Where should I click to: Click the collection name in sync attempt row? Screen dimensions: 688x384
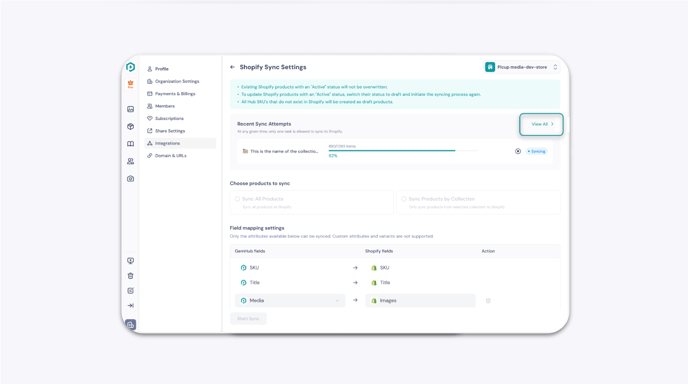284,151
